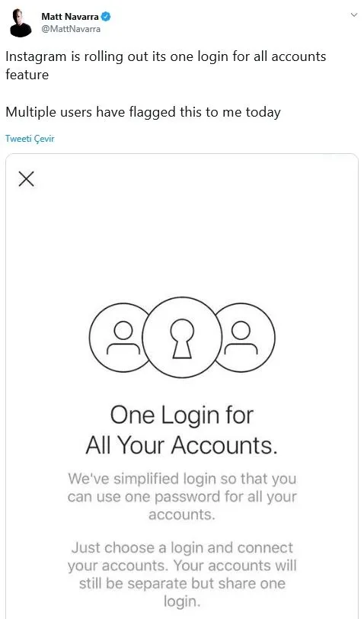Open the tweet options chevron menu
The width and height of the screenshot is (364, 619).
pyautogui.click(x=354, y=15)
